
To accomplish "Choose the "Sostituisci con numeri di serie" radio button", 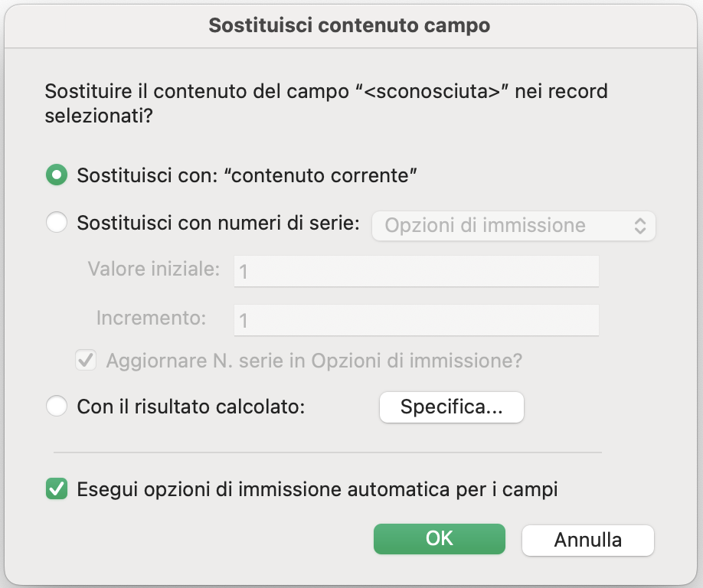I will (57, 222).
